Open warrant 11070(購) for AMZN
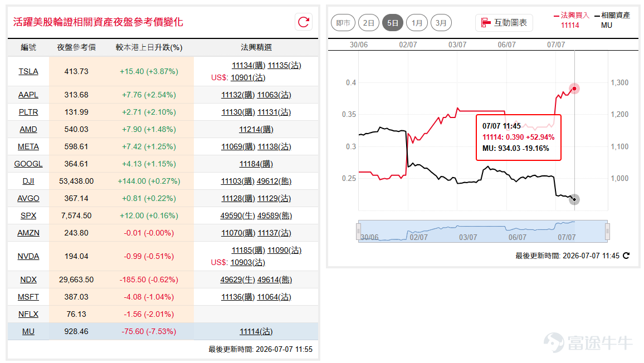 tap(238, 233)
